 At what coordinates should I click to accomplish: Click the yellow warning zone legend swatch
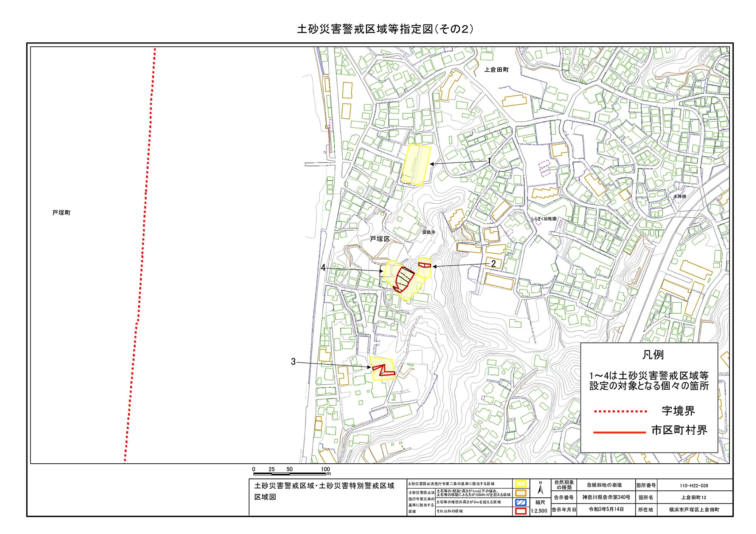pyautogui.click(x=521, y=484)
